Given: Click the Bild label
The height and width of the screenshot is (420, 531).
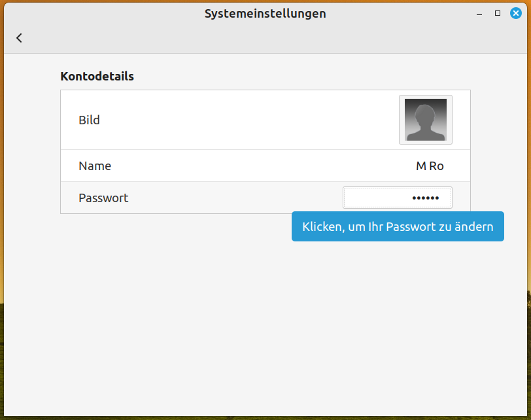Looking at the screenshot, I should (x=89, y=120).
